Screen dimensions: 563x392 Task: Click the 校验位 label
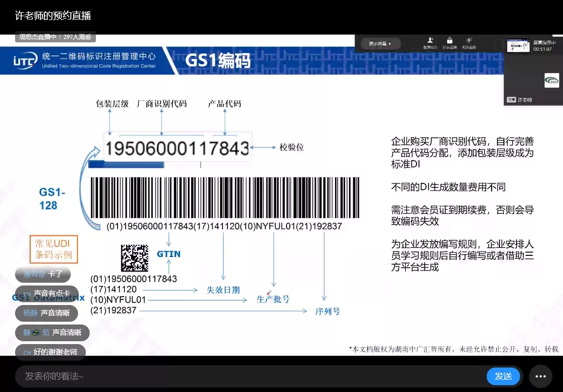point(292,147)
